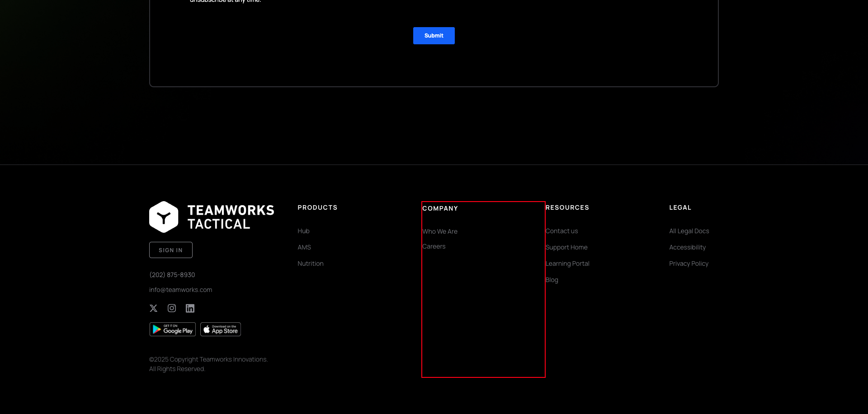Viewport: 868px width, 414px height.
Task: Click the Get it on Google Play badge
Action: coord(172,329)
